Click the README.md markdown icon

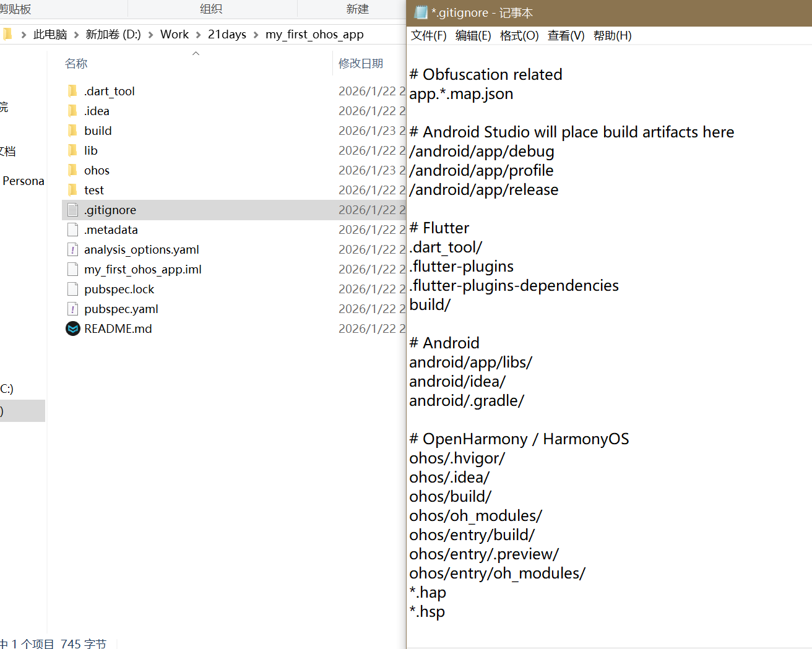point(73,329)
